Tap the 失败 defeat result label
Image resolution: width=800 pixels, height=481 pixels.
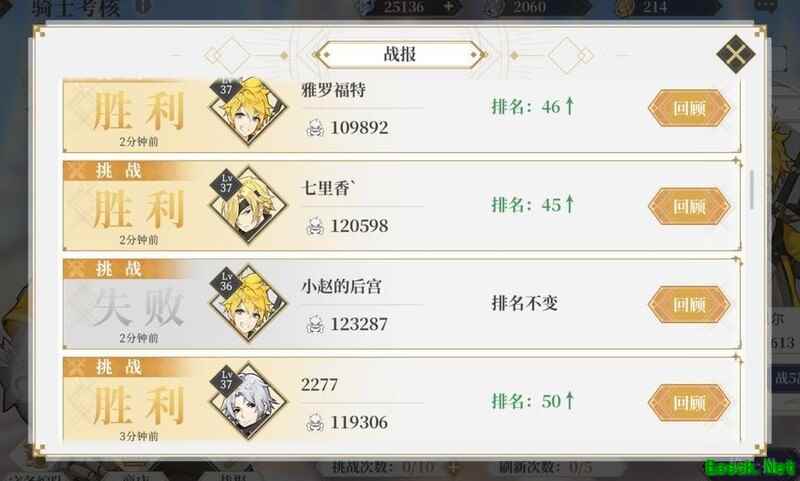(138, 309)
